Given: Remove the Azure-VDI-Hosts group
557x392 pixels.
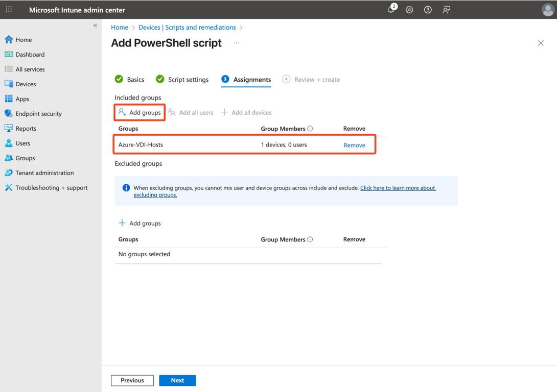Looking at the screenshot, I should 354,145.
